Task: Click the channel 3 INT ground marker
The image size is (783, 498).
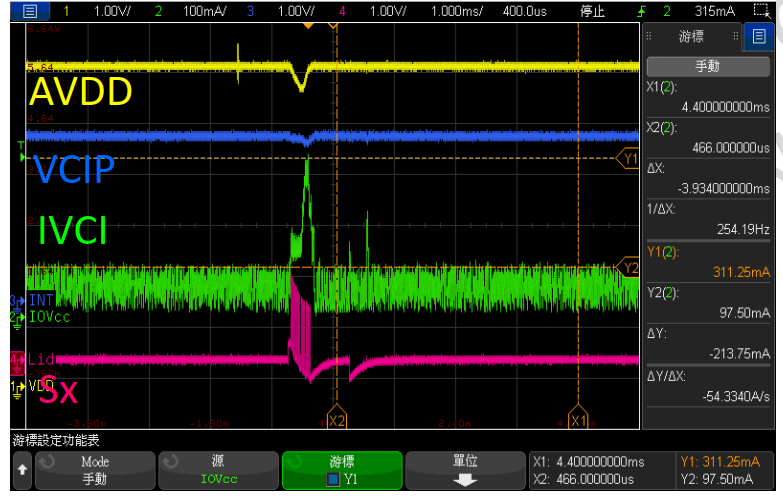Action: [17, 301]
